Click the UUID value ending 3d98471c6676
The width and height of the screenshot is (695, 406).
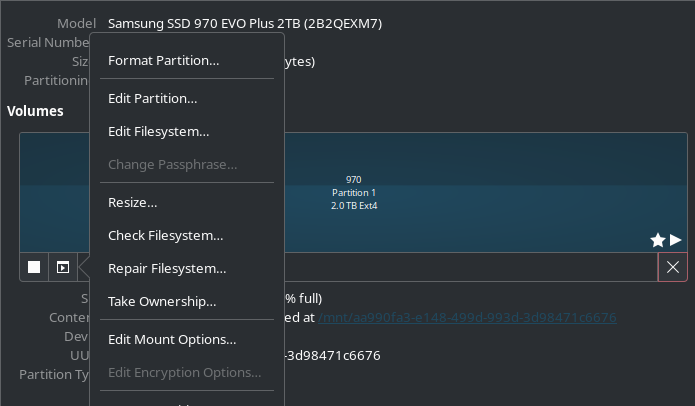[x=332, y=355]
